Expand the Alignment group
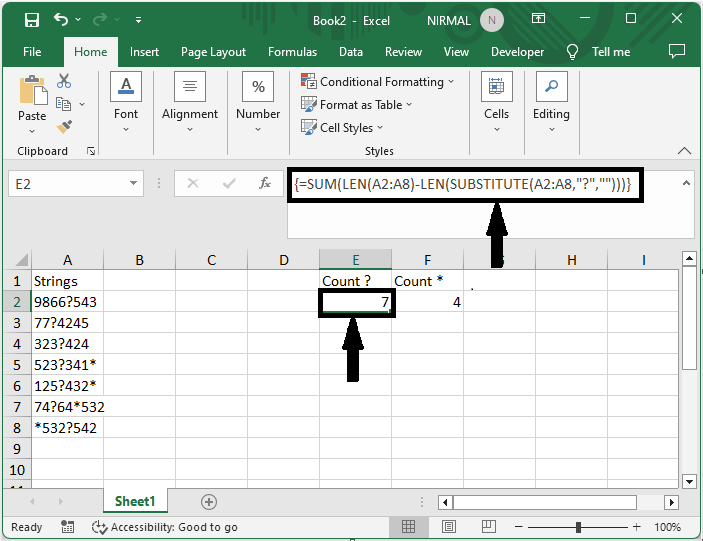Image resolution: width=703 pixels, height=541 pixels. coord(190,103)
